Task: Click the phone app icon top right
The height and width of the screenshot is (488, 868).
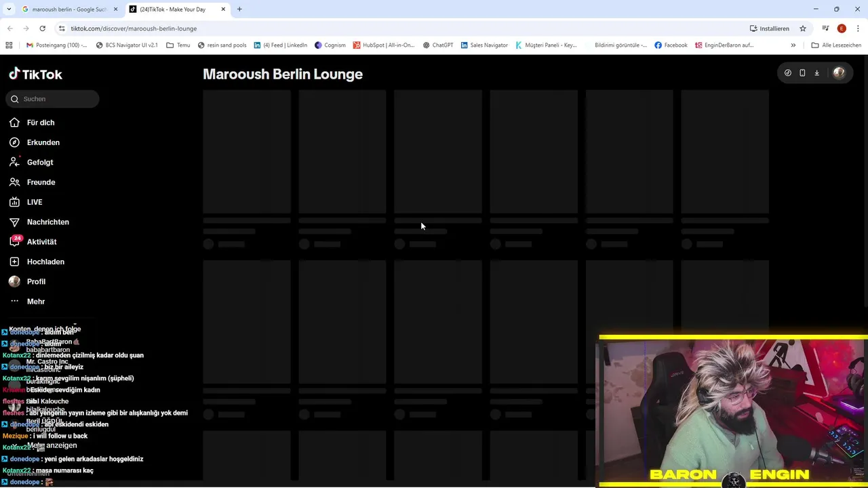Action: click(x=802, y=73)
